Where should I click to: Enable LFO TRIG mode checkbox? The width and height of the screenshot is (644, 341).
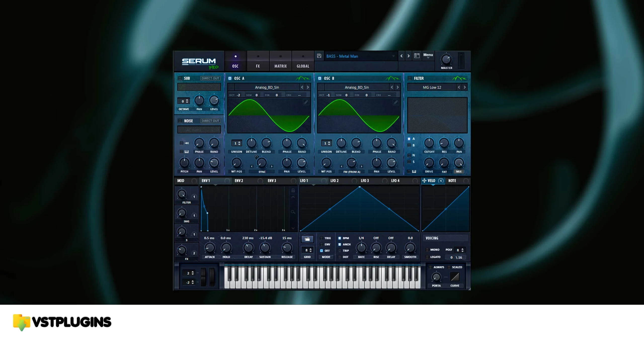tap(321, 238)
